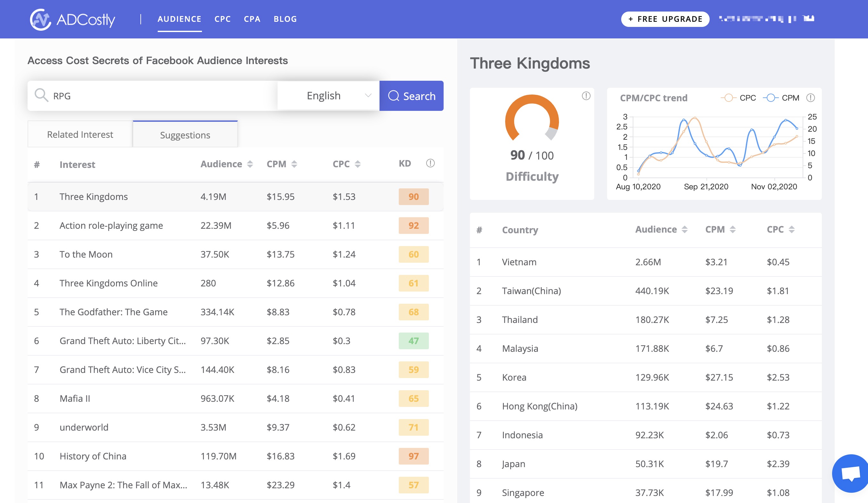Select Three Kingdoms Online interest
The height and width of the screenshot is (503, 868).
click(x=235, y=283)
